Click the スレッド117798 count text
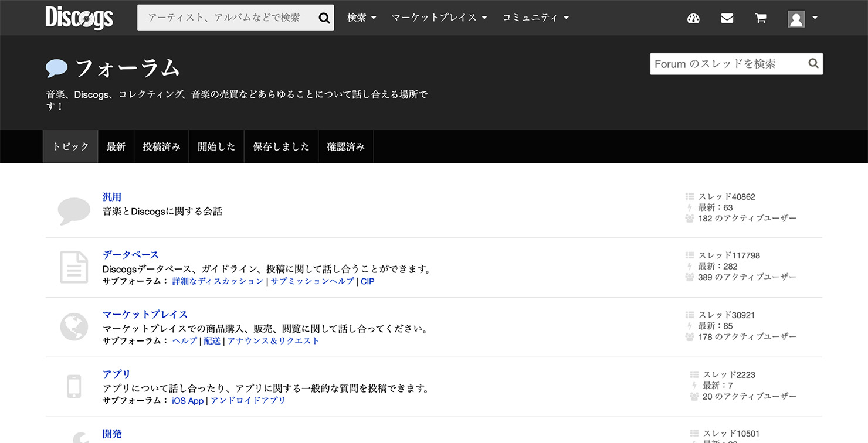This screenshot has width=868, height=443. coord(729,255)
